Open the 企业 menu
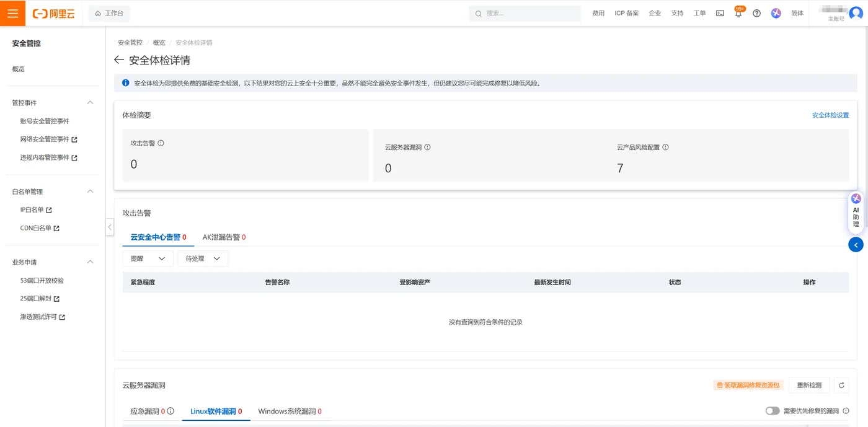This screenshot has height=427, width=868. 655,13
